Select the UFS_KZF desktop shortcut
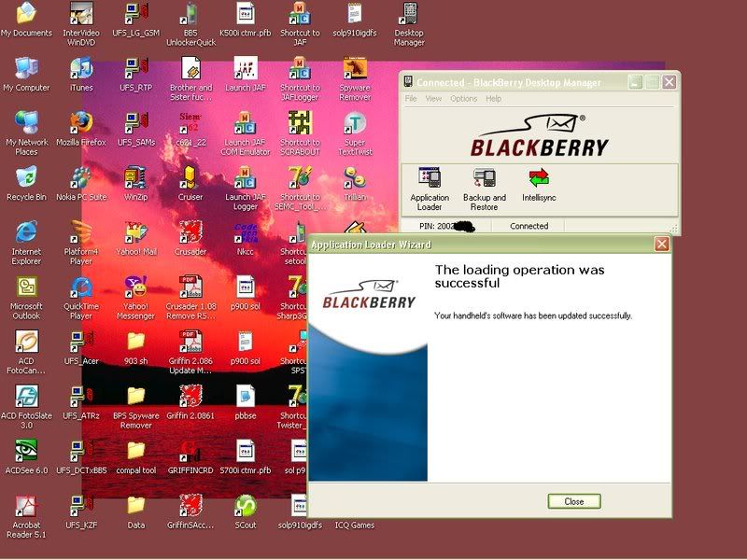 [81, 512]
